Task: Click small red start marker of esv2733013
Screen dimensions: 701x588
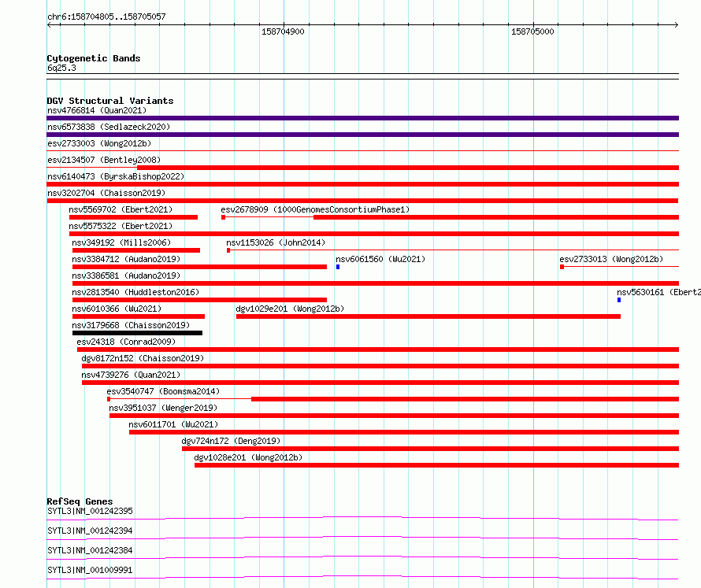Action: (x=562, y=267)
